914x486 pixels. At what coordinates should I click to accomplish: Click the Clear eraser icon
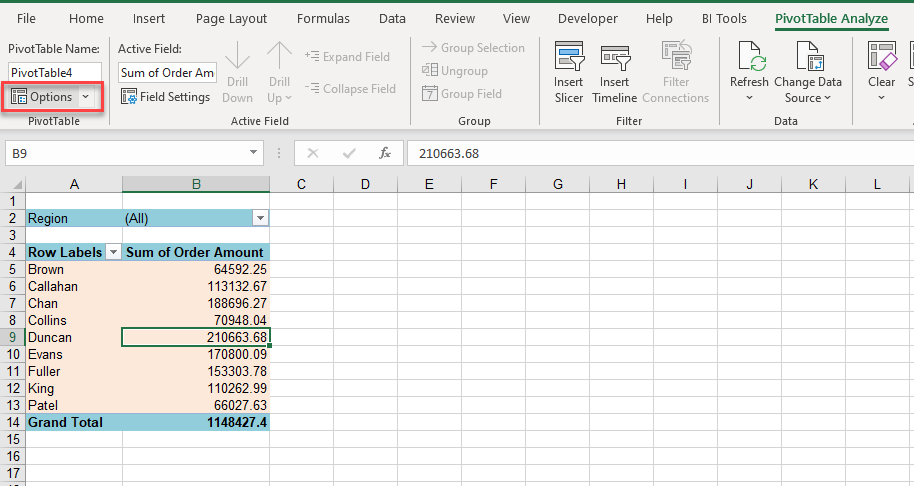(881, 58)
